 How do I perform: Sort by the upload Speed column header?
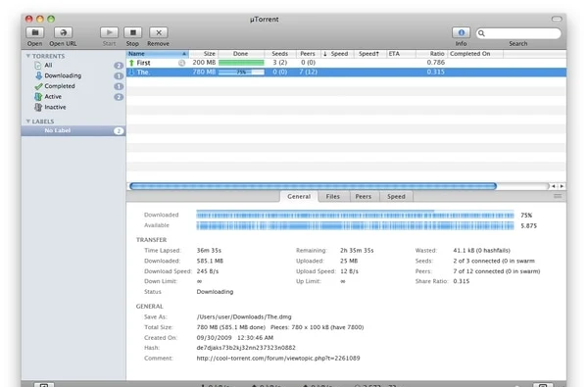point(369,54)
